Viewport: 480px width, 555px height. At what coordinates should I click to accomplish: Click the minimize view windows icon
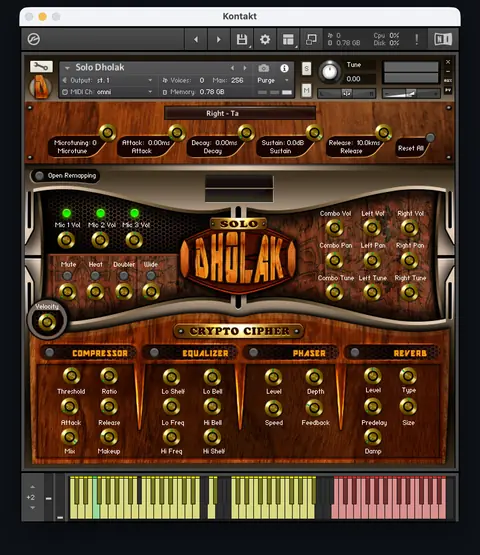click(x=311, y=40)
